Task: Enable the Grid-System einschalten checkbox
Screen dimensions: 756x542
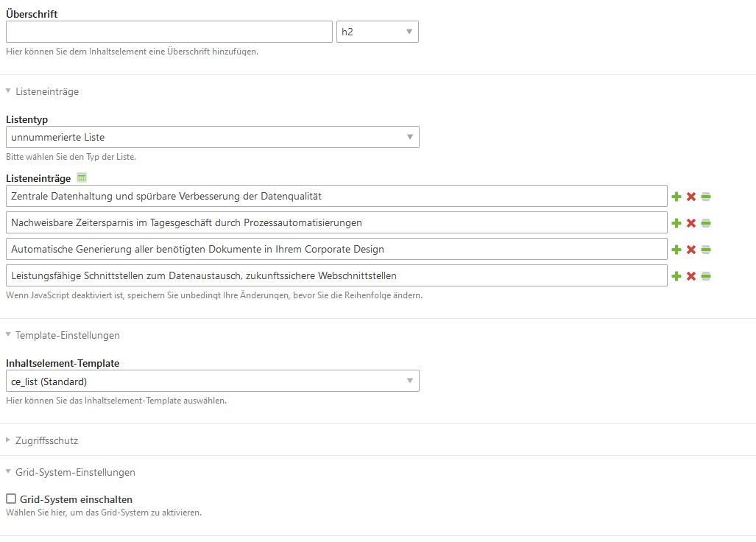Action: [x=11, y=499]
